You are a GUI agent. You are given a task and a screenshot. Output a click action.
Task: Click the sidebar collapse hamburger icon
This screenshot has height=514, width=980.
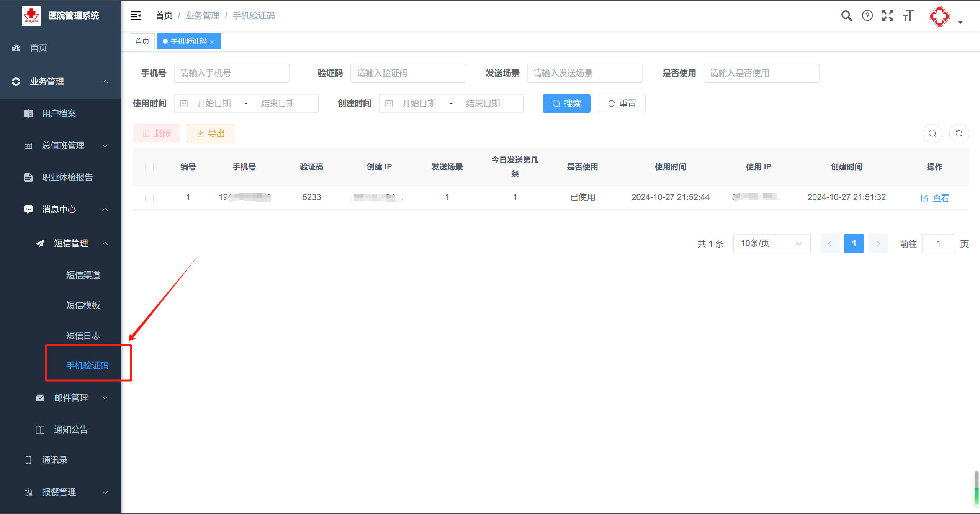point(136,16)
